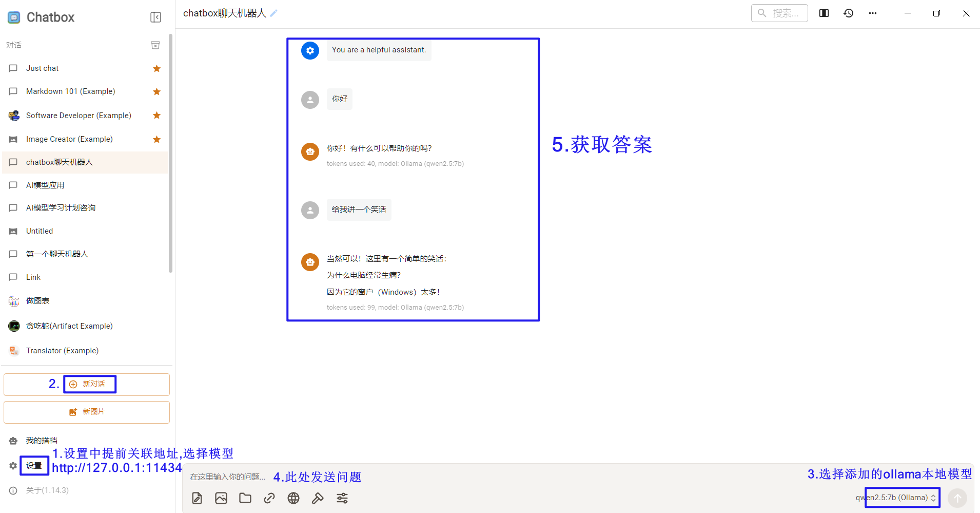
Task: Open the Image Creator (Example) conversation
Action: click(85, 139)
